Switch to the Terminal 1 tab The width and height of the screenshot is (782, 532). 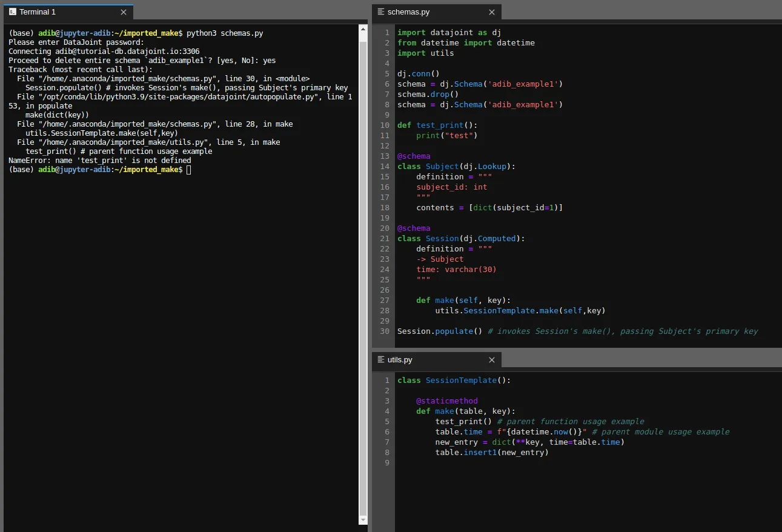[38, 12]
